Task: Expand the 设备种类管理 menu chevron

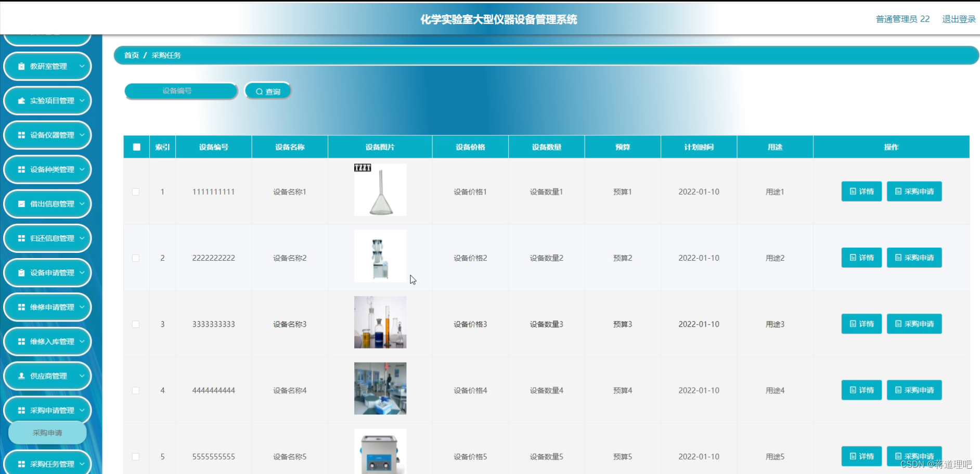Action: point(81,170)
